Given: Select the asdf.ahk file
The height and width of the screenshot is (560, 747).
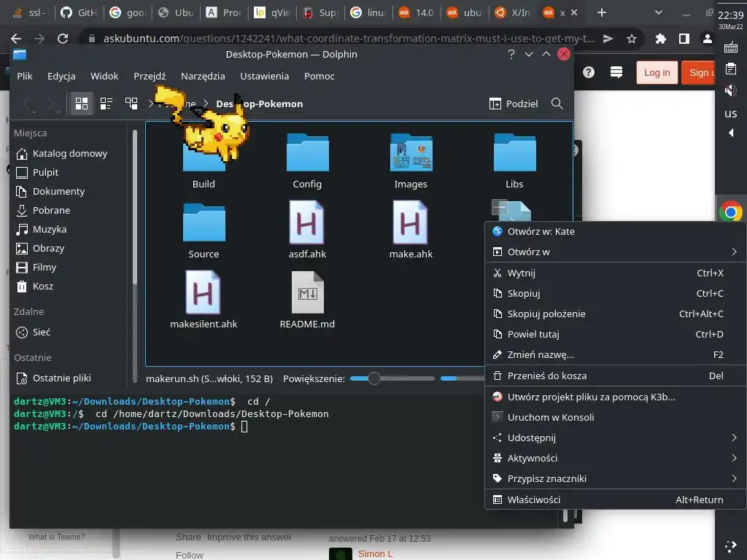Looking at the screenshot, I should 307,231.
